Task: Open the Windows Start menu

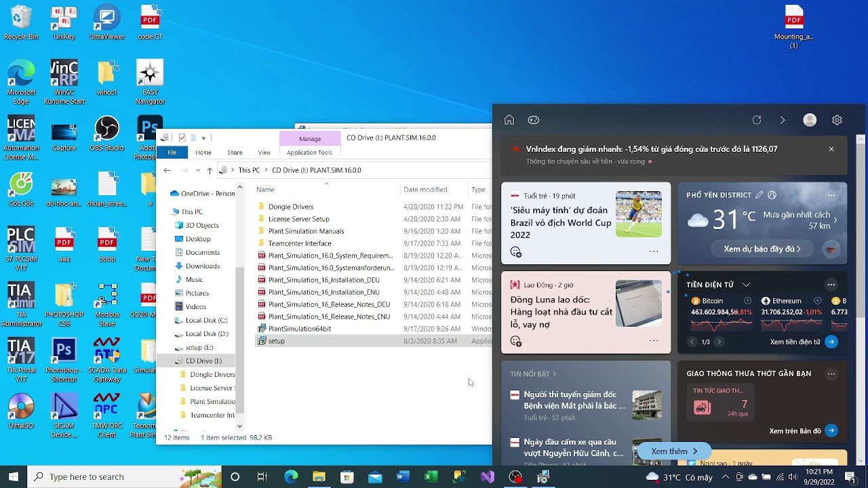Action: (x=14, y=476)
